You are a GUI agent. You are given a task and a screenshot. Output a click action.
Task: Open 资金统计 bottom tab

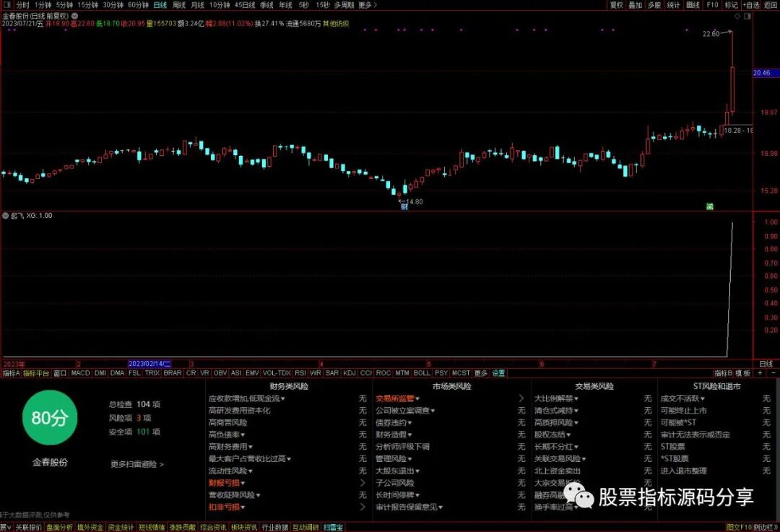[x=121, y=528]
